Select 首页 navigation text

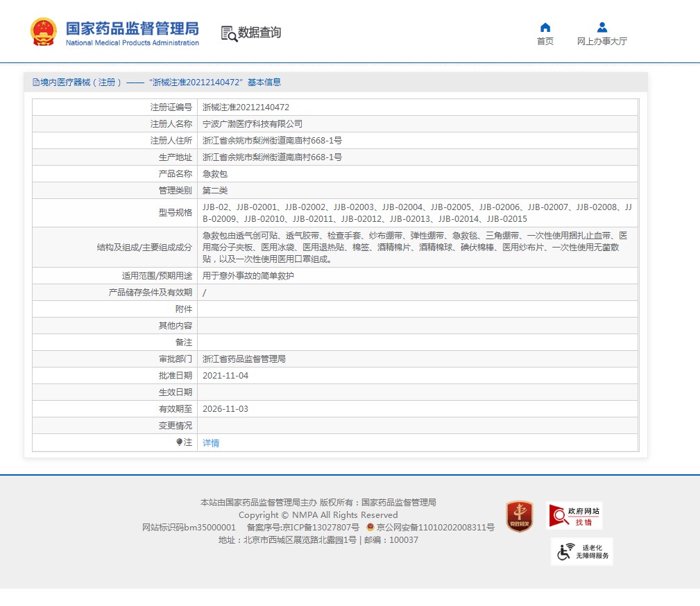[545, 42]
